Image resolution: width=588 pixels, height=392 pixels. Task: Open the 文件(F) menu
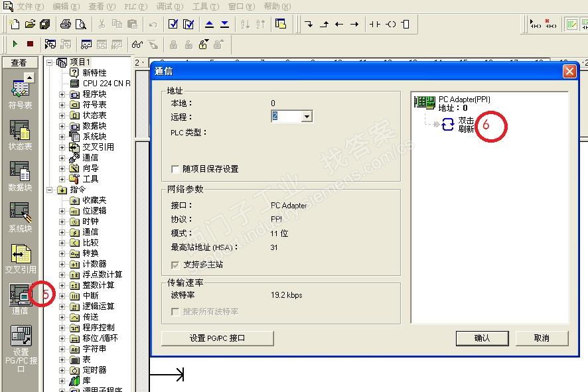click(x=31, y=7)
